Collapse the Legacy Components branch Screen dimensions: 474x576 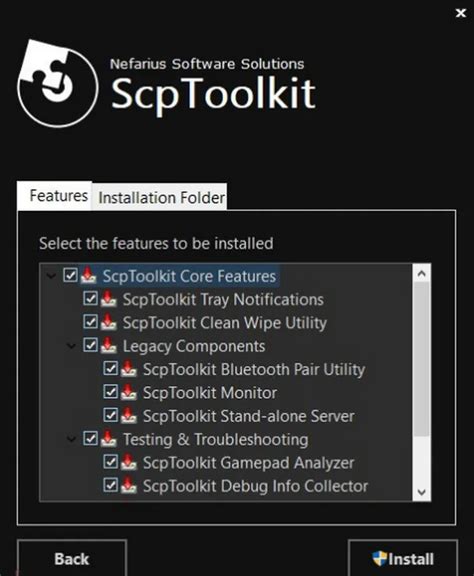click(71, 346)
